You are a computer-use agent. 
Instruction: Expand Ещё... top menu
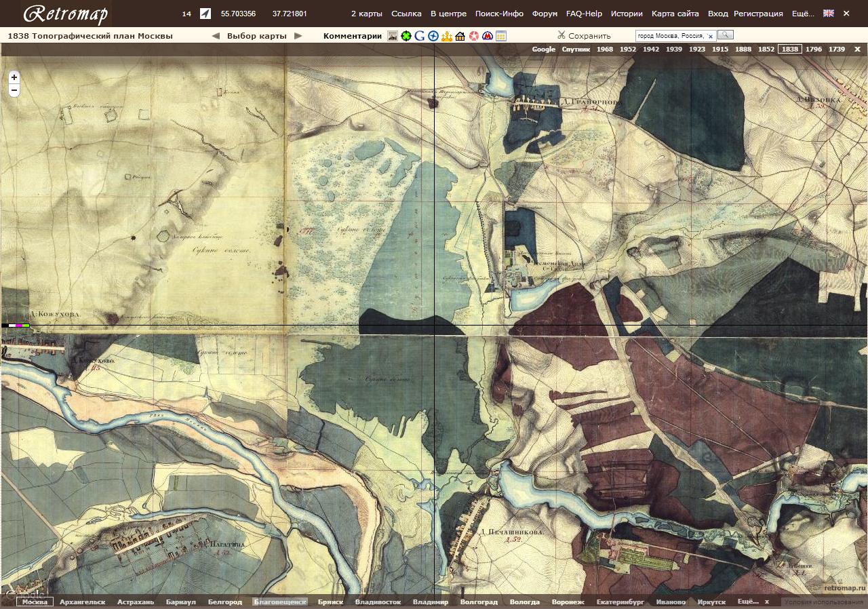pos(802,14)
